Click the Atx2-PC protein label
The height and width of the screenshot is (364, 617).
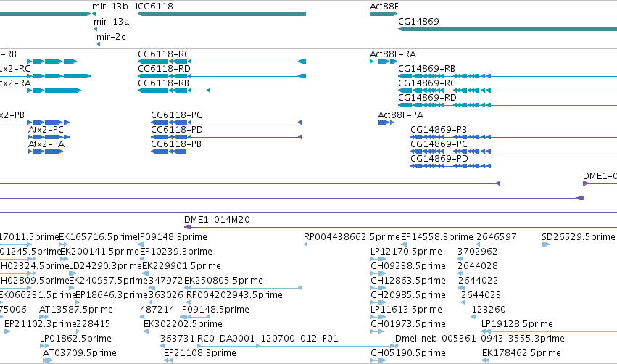[46, 130]
